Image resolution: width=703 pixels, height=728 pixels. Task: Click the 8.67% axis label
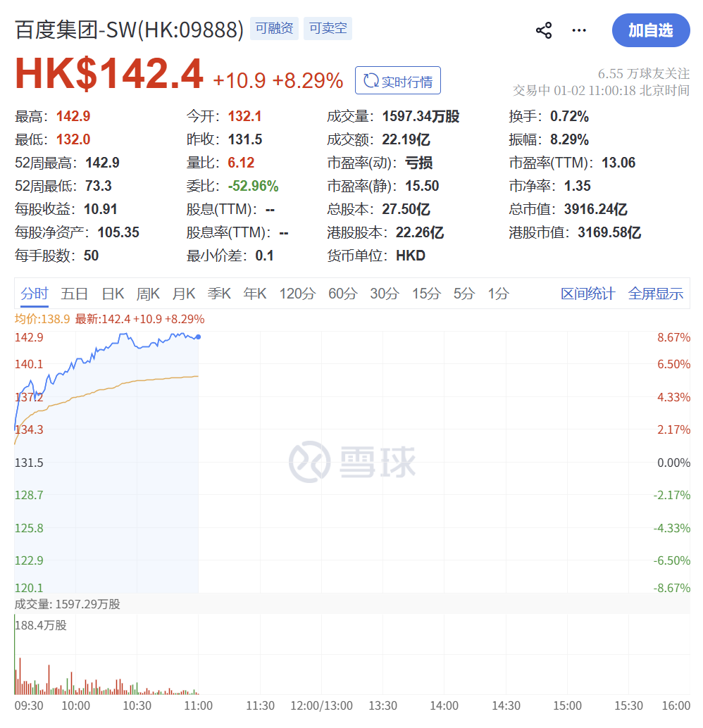tap(673, 337)
